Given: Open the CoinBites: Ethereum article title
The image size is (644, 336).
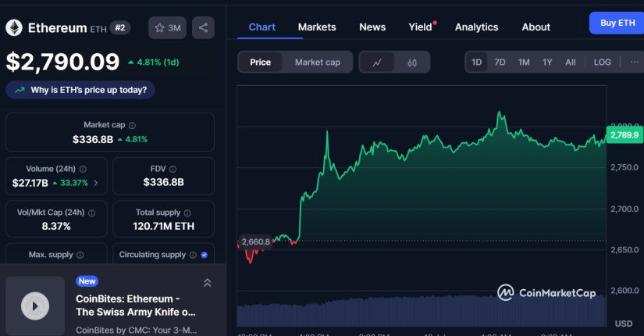Looking at the screenshot, I should 136,306.
